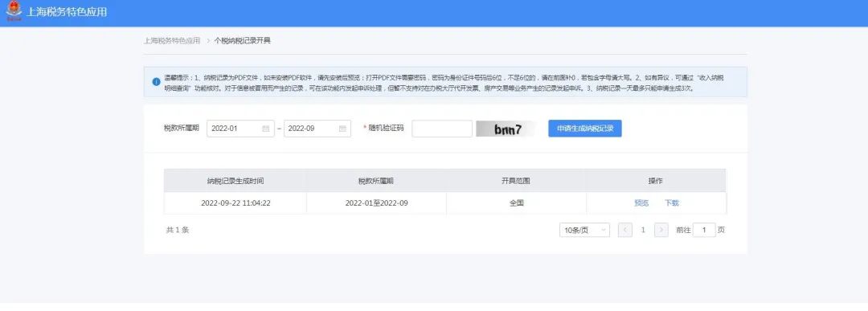Go to previous page arrow
The image size is (868, 311).
coord(625,230)
